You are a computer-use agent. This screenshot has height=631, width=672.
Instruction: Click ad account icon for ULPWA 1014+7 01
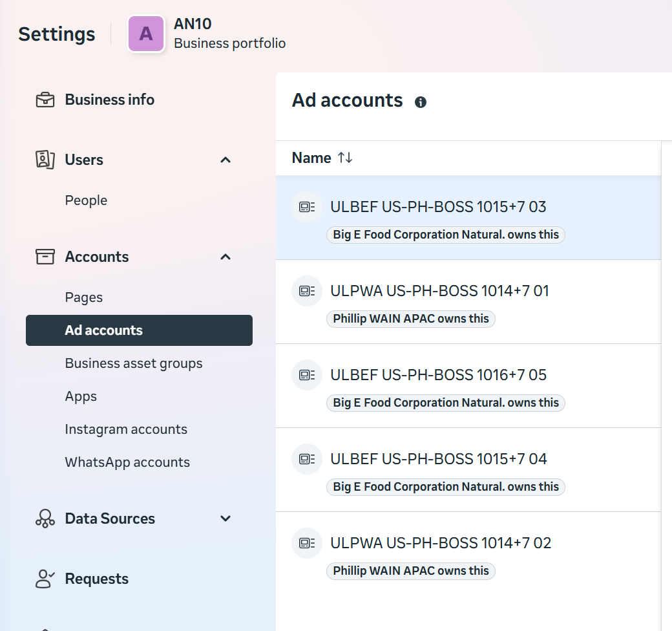307,291
